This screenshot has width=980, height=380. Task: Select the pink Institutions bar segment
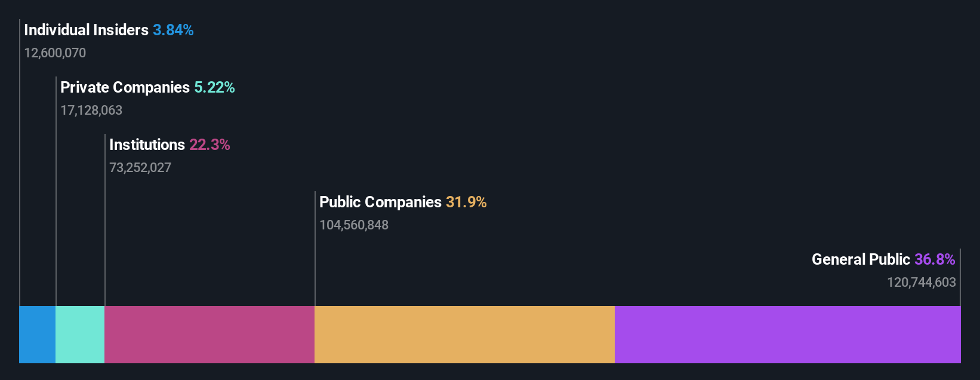click(209, 335)
